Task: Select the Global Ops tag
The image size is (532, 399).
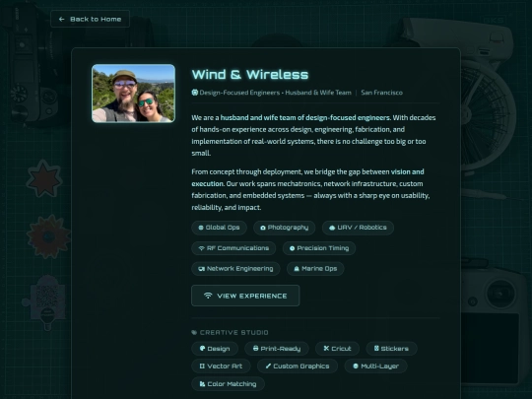Action: point(219,228)
